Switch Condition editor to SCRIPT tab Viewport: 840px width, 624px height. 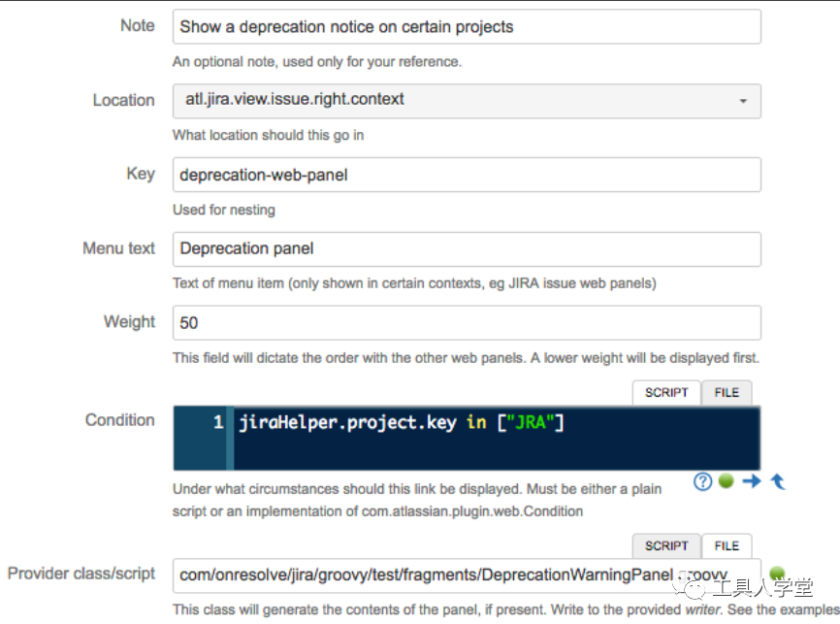coord(666,393)
